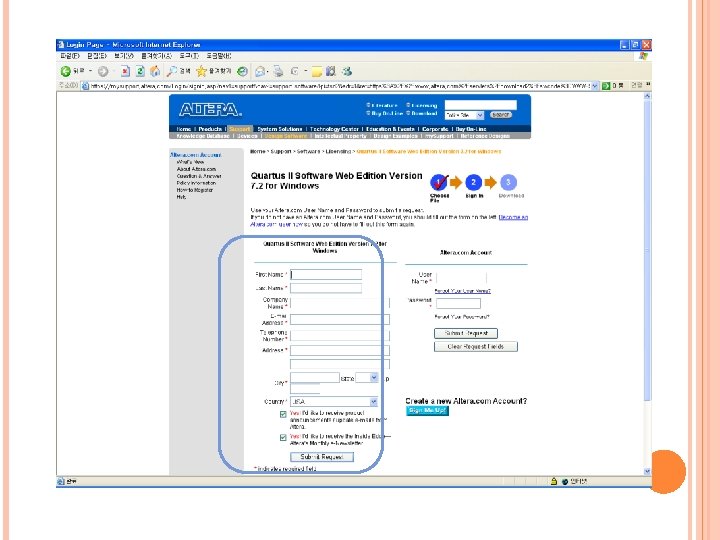The width and height of the screenshot is (720, 540).
Task: Open the History clock icon in toolbar
Action: [x=242, y=71]
